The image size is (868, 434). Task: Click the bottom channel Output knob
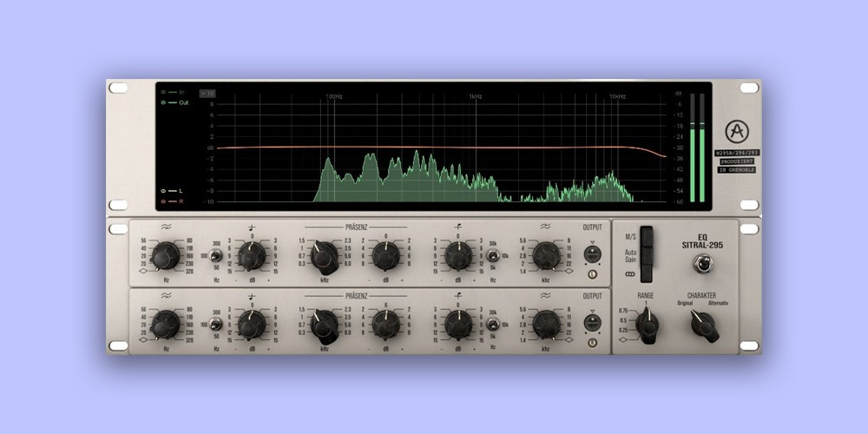pyautogui.click(x=592, y=323)
